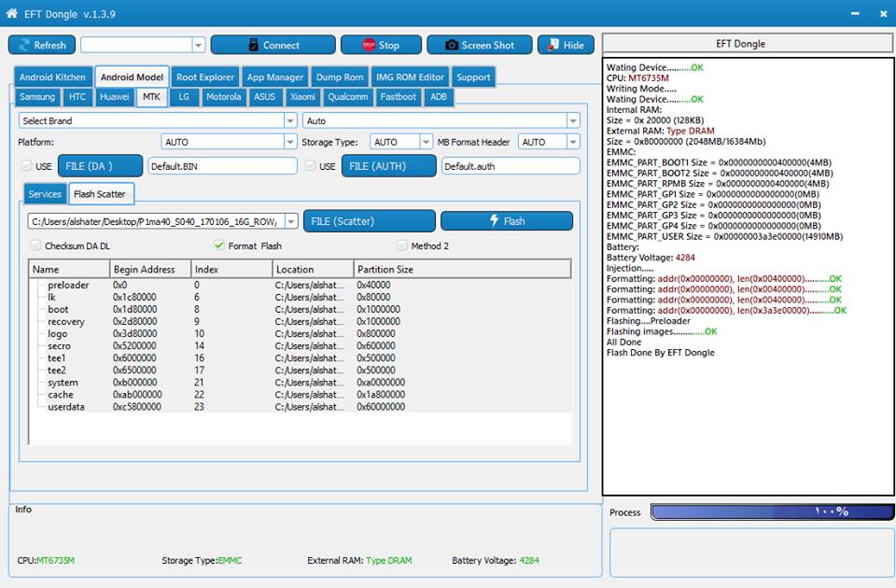The height and width of the screenshot is (588, 896).
Task: Click the Hide button
Action: pyautogui.click(x=566, y=45)
